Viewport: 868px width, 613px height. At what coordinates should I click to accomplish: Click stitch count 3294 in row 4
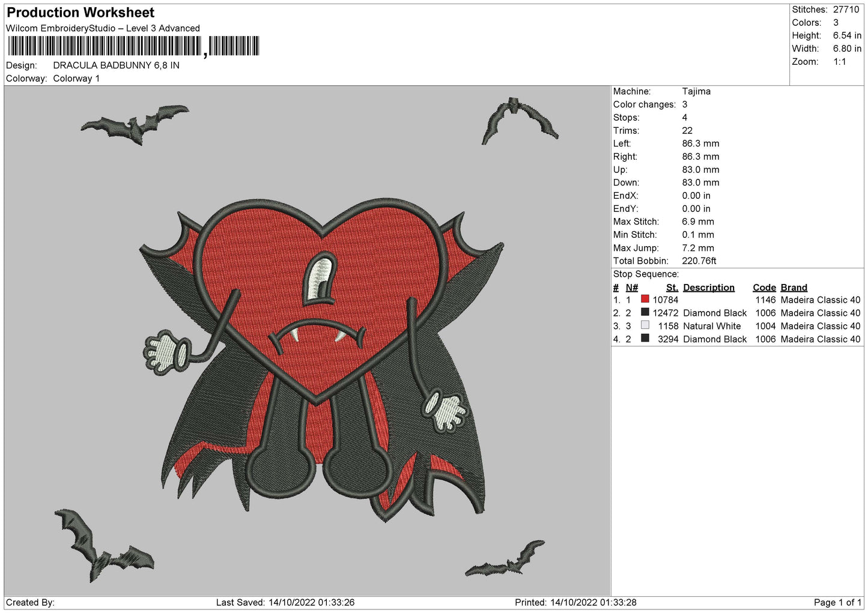tap(668, 340)
